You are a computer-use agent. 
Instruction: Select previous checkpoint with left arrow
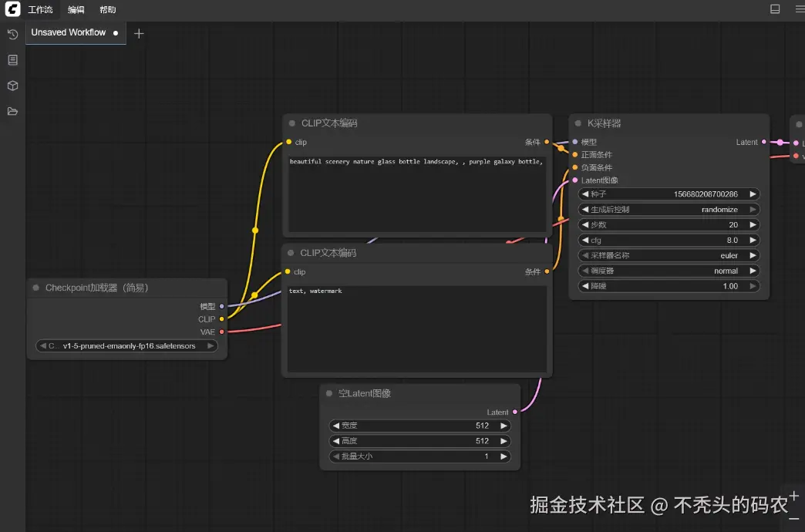tap(42, 346)
